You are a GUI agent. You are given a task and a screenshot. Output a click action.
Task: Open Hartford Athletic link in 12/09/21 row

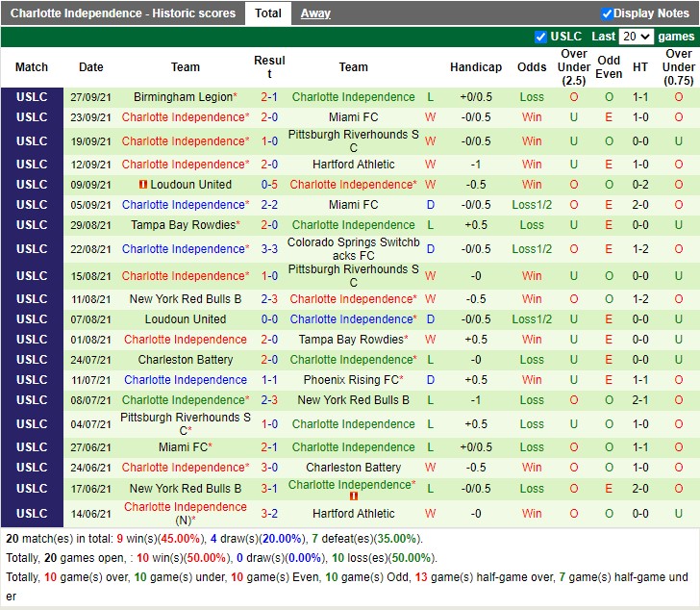point(353,165)
